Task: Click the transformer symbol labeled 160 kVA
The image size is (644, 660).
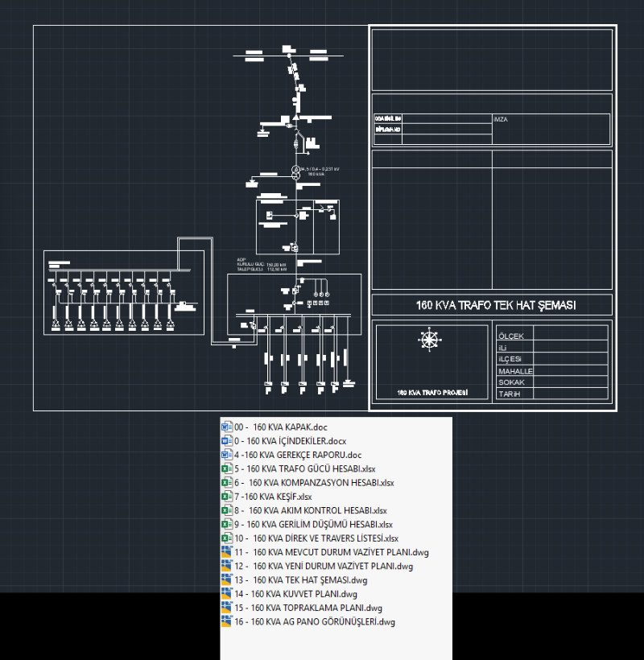Action: tap(295, 171)
